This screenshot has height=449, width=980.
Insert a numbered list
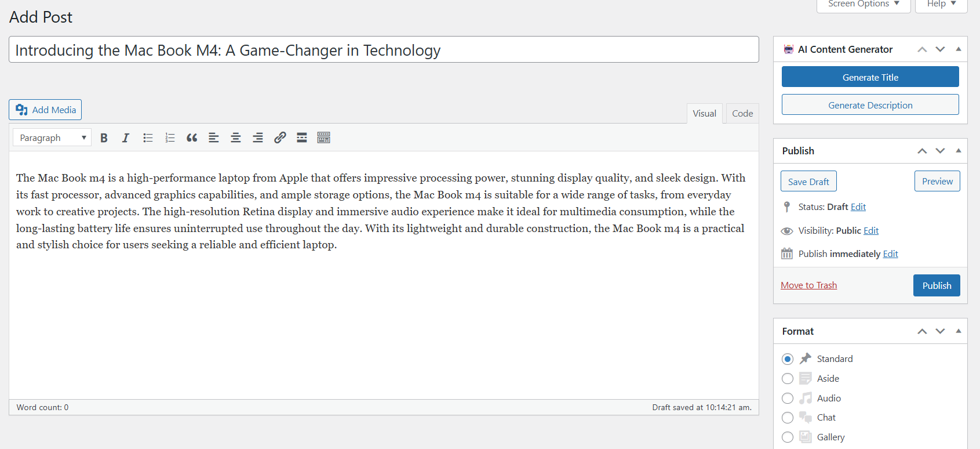pos(170,137)
